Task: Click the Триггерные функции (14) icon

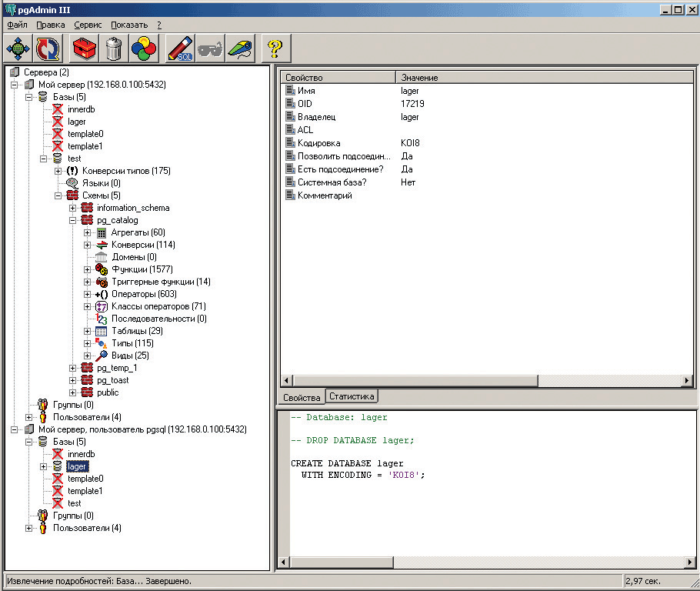Action: tap(102, 282)
